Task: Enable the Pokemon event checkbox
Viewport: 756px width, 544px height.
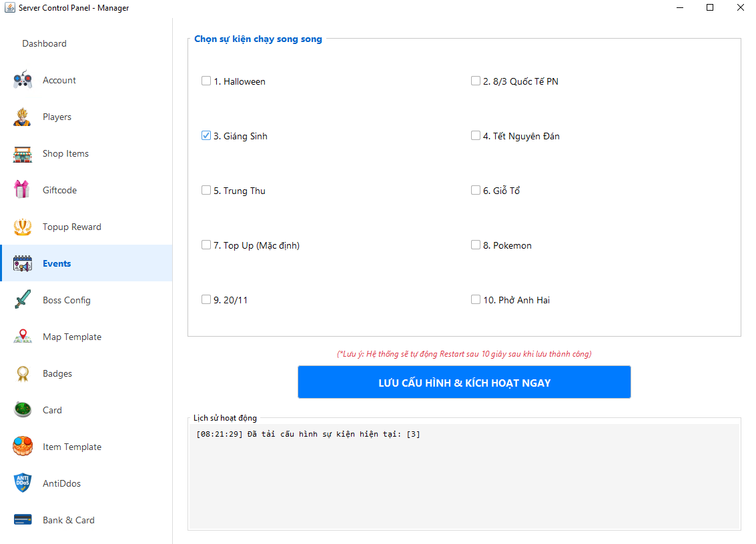Action: click(x=475, y=245)
